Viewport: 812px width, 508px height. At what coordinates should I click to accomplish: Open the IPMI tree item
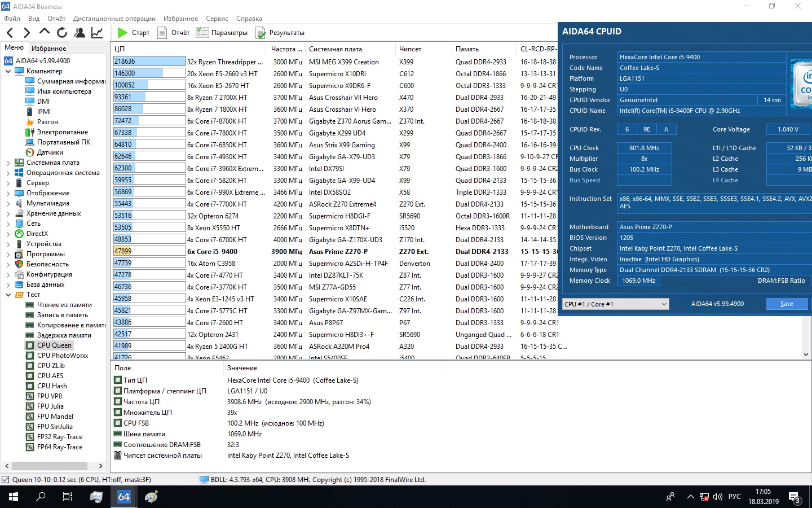(x=38, y=112)
